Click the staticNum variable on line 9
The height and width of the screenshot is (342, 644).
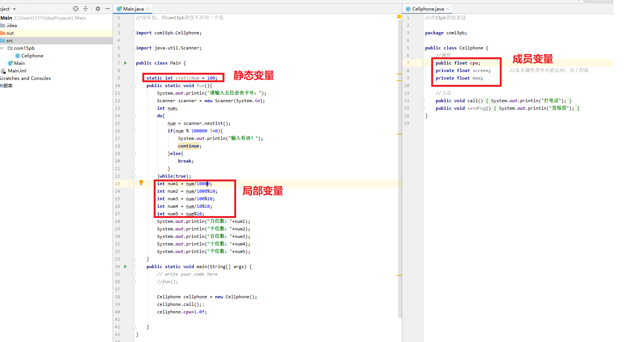tap(187, 78)
